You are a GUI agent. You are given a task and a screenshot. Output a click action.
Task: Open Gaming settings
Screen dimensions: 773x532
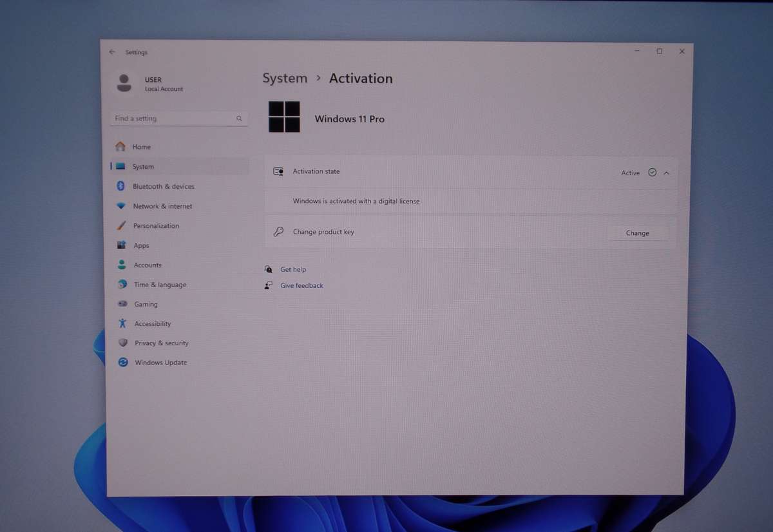tap(146, 304)
